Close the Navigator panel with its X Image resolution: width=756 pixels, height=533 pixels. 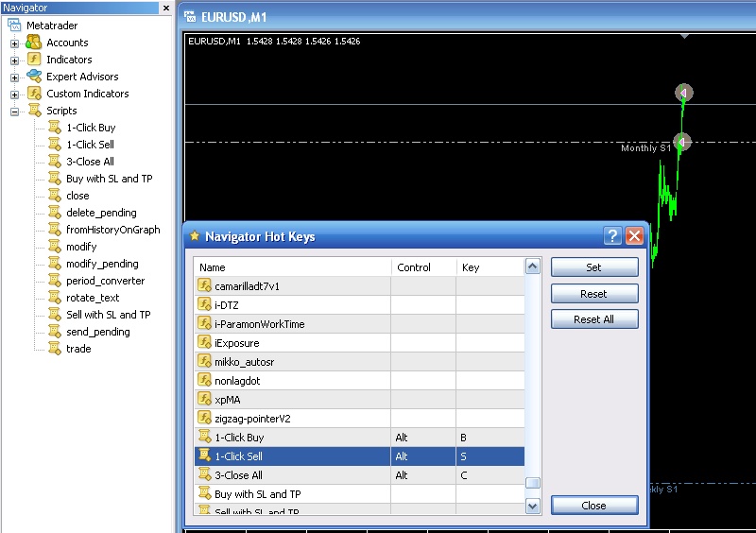click(x=166, y=8)
